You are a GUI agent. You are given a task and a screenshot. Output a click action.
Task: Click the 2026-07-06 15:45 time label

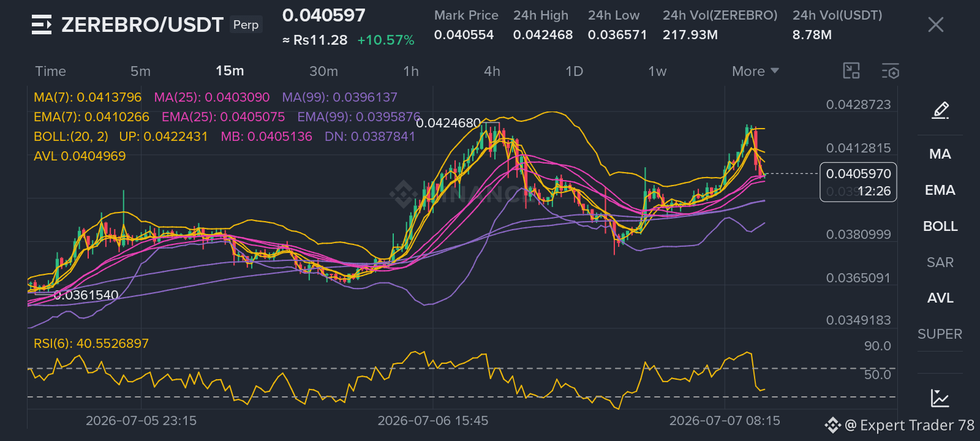pyautogui.click(x=433, y=421)
